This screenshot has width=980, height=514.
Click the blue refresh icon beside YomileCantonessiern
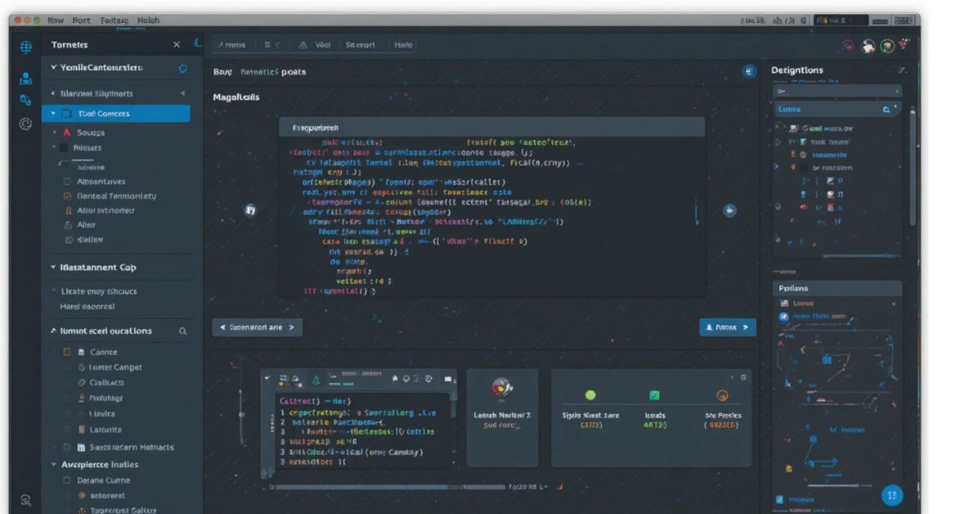pos(182,69)
